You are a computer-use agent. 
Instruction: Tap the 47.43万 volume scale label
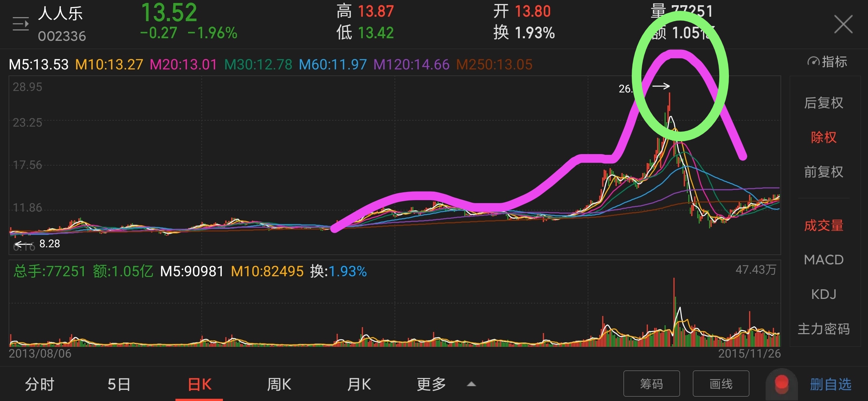coord(756,270)
